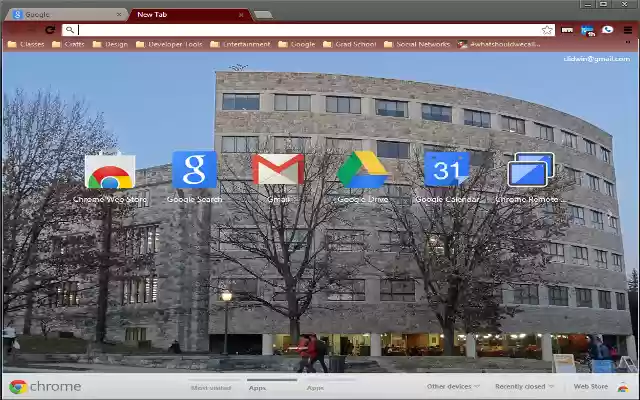Viewport: 640px width, 400px height.
Task: Click the search magnifier in the address bar
Action: pos(70,30)
